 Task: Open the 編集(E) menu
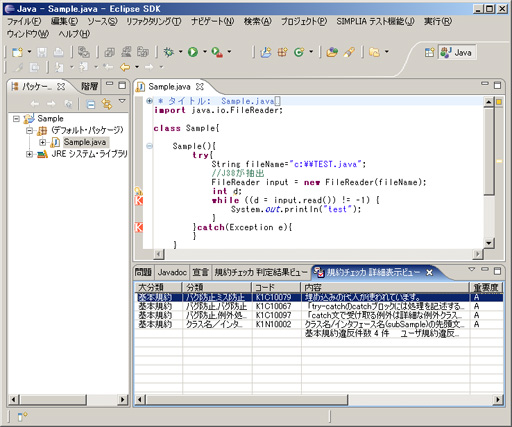(x=64, y=22)
